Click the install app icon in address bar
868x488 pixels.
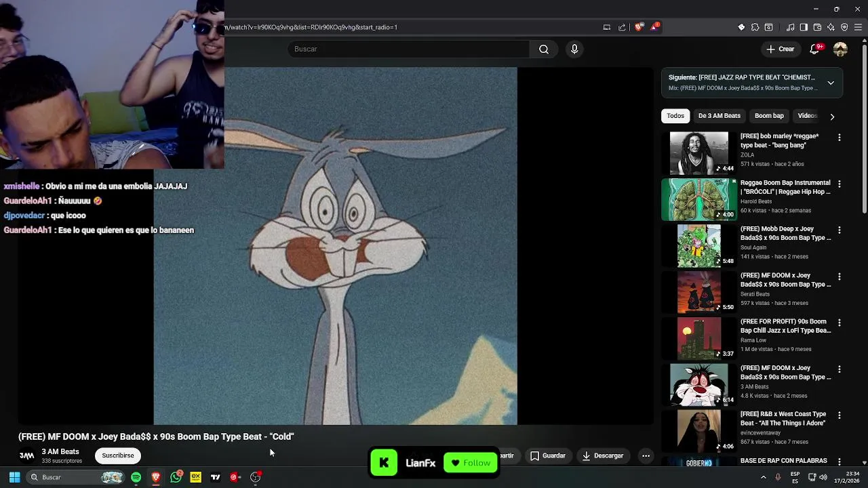[607, 27]
